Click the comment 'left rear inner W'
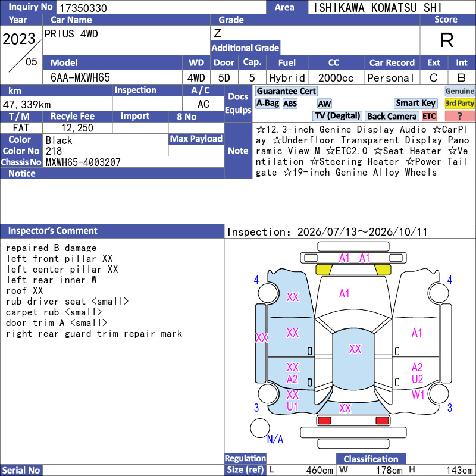The height and width of the screenshot is (476, 476). (51, 280)
